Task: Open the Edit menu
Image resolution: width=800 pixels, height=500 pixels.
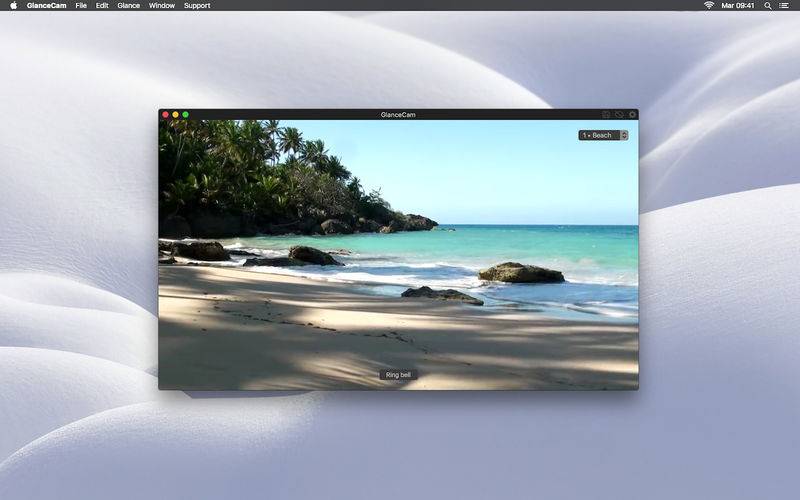Action: (x=102, y=6)
